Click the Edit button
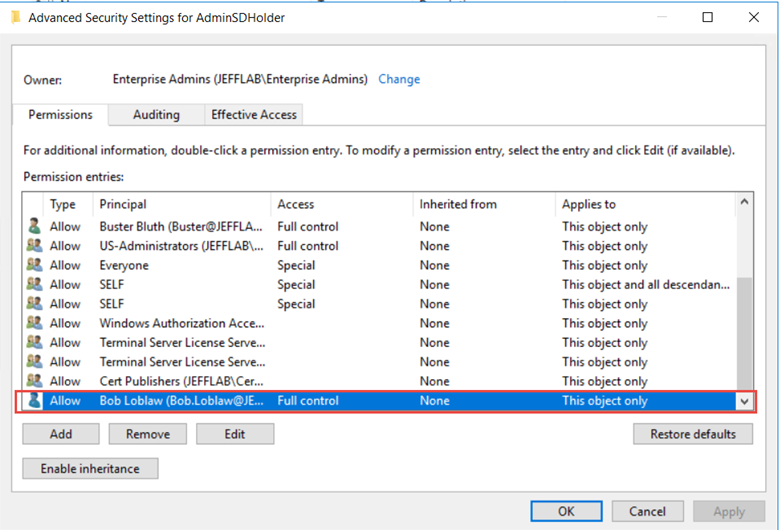This screenshot has width=780, height=530. pos(235,434)
